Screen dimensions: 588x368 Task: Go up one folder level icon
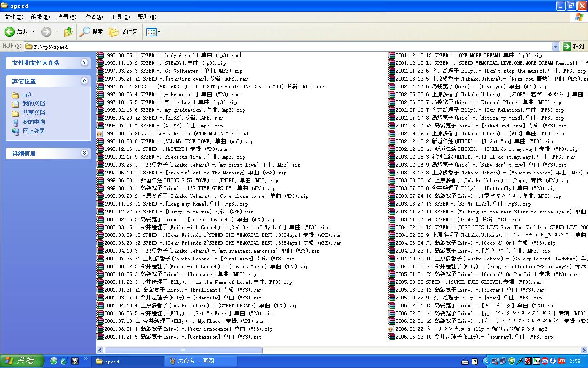[68, 32]
